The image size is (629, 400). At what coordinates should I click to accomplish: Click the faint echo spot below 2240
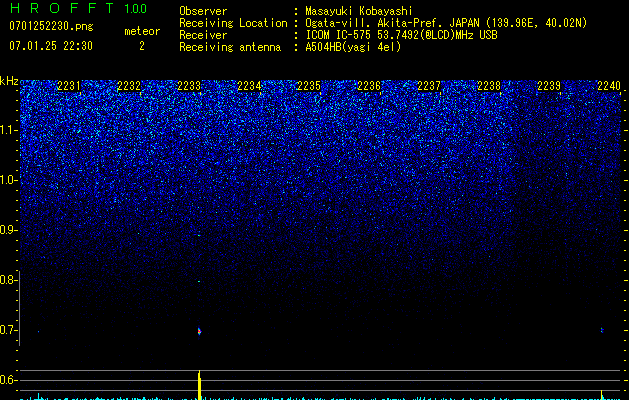click(602, 330)
